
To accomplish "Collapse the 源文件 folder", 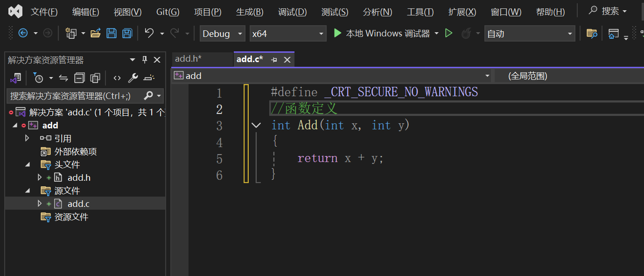I will click(x=28, y=191).
